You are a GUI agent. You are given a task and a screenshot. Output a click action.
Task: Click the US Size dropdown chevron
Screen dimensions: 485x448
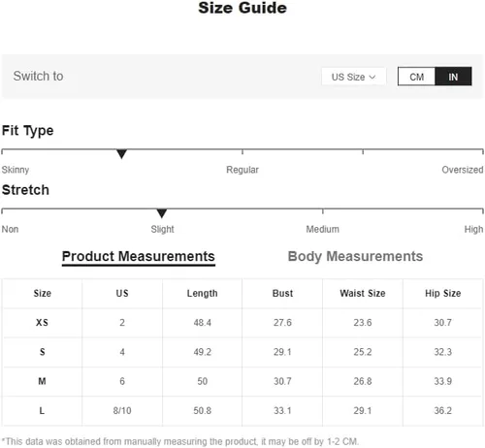[372, 77]
